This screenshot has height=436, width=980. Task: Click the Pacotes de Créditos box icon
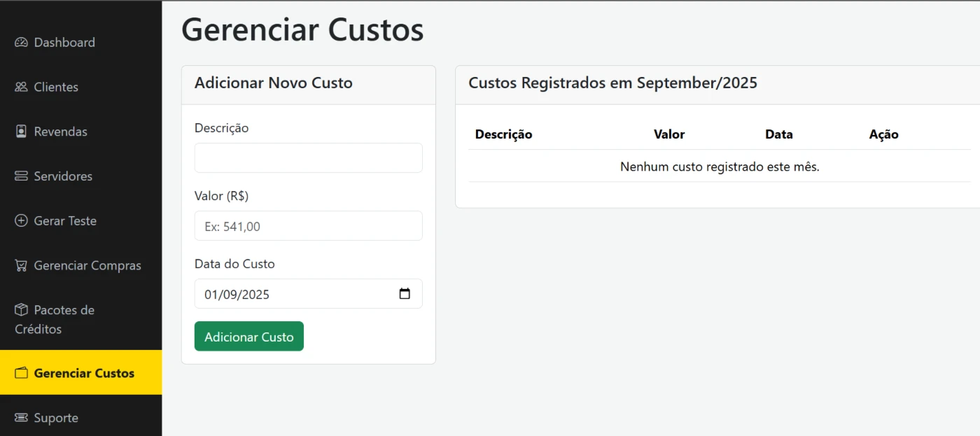tap(21, 309)
